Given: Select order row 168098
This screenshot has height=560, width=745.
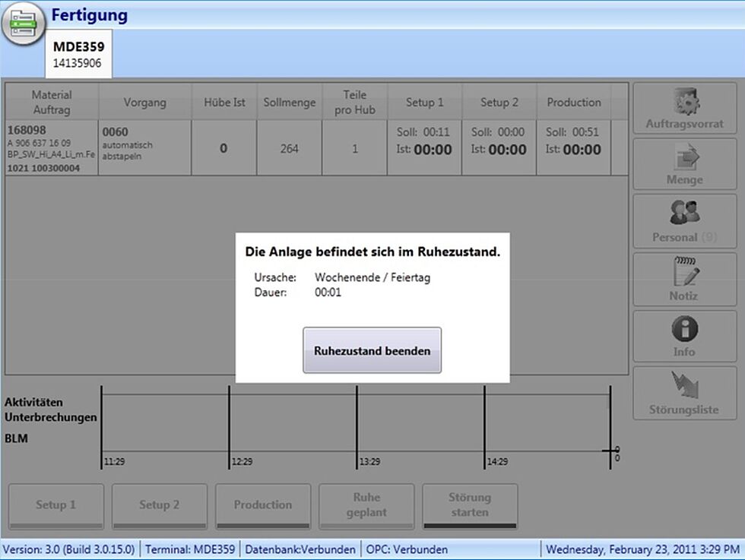Looking at the screenshot, I should coord(51,148).
